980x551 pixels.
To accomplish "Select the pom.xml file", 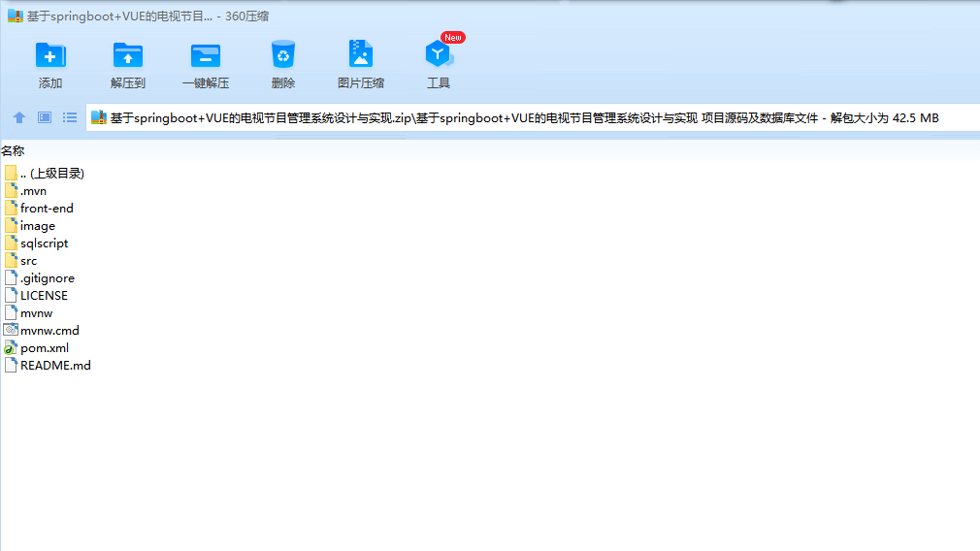I will tap(37, 348).
